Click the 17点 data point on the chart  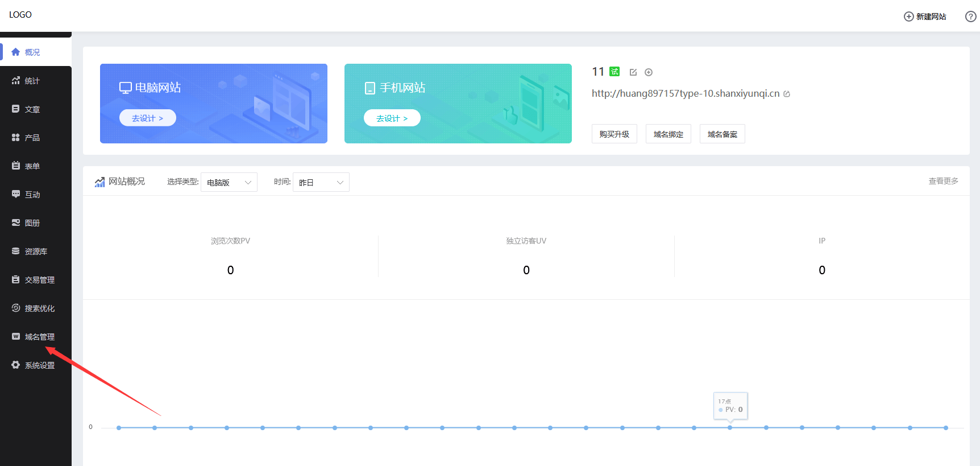730,427
